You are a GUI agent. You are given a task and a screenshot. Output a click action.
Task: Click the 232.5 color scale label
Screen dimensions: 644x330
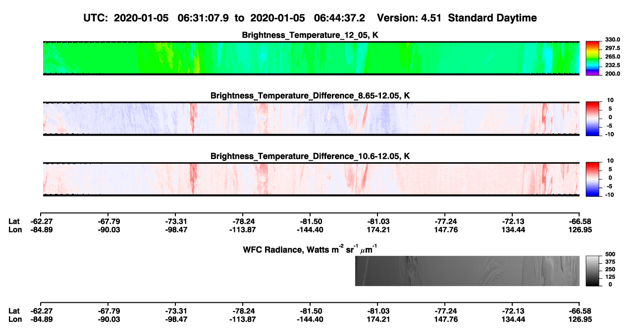tap(613, 65)
